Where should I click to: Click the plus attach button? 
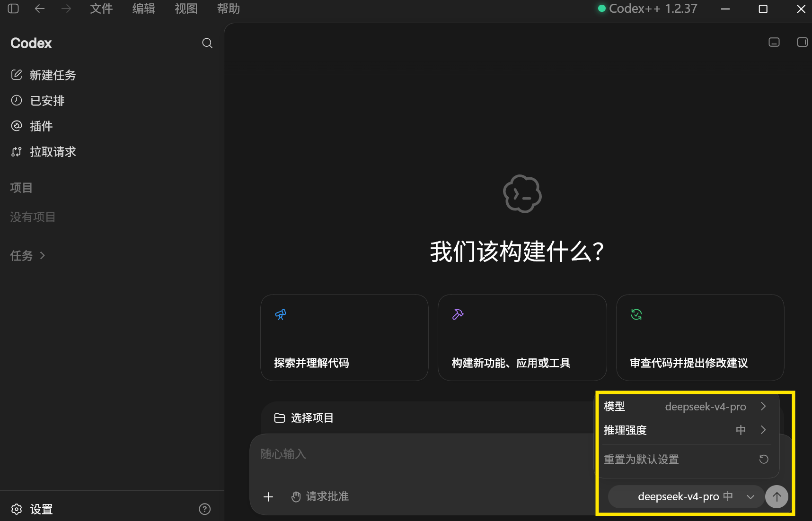click(268, 497)
